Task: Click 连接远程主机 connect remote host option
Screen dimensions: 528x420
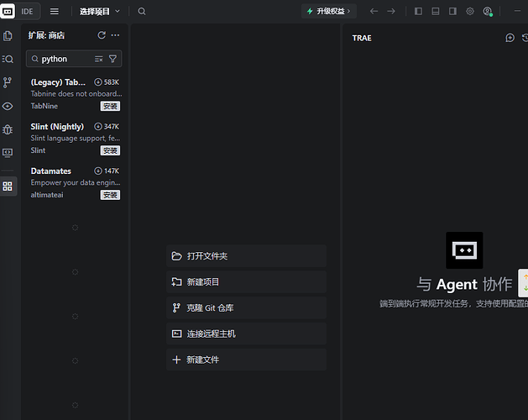Action: point(246,334)
